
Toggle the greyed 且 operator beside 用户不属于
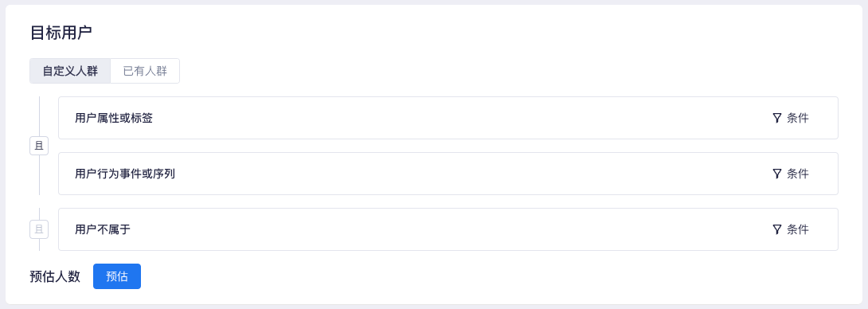[x=39, y=229]
